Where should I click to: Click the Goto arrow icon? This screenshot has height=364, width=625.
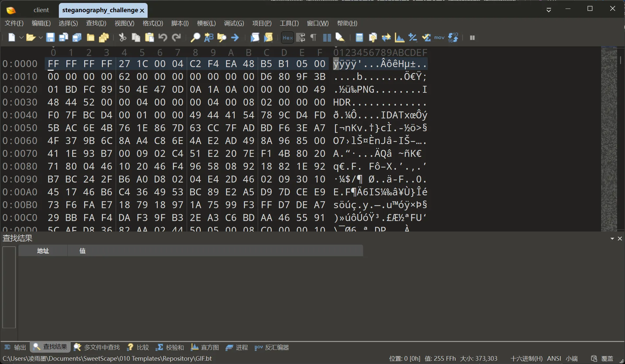coord(235,37)
